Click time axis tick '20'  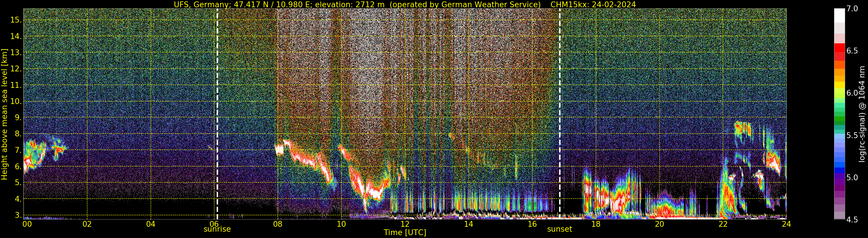point(659,224)
